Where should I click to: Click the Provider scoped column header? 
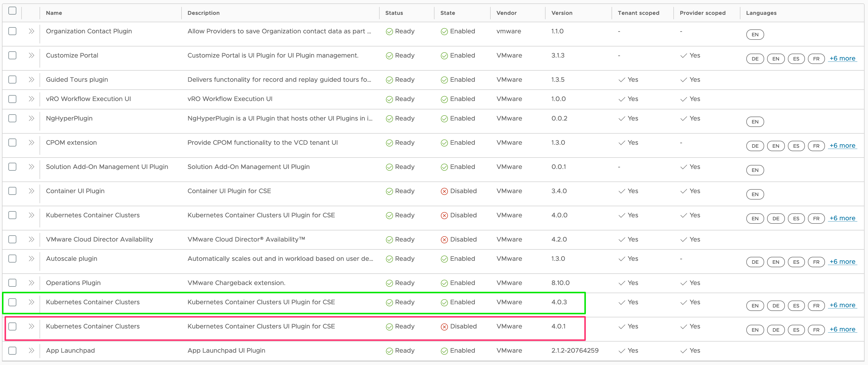tap(702, 13)
